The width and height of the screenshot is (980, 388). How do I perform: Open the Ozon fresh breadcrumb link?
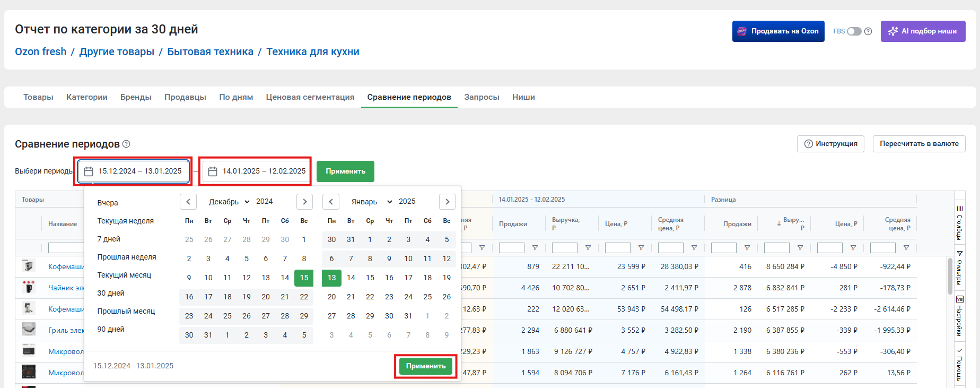pos(41,51)
